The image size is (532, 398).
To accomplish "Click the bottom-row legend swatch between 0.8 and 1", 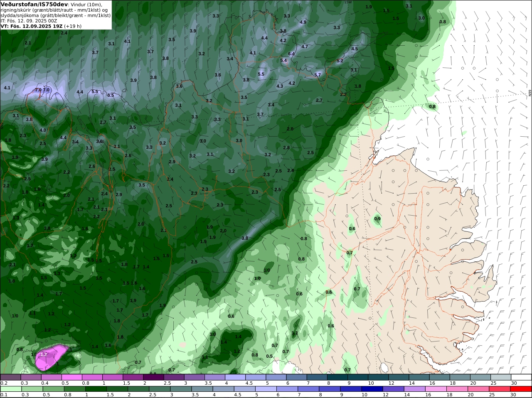I will 74,389.
